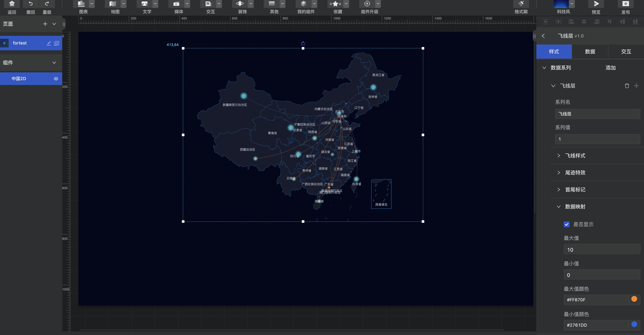The image size is (644, 335).
Task: Distribute horizontally using second alignment icon
Action: pyautogui.click(x=558, y=22)
